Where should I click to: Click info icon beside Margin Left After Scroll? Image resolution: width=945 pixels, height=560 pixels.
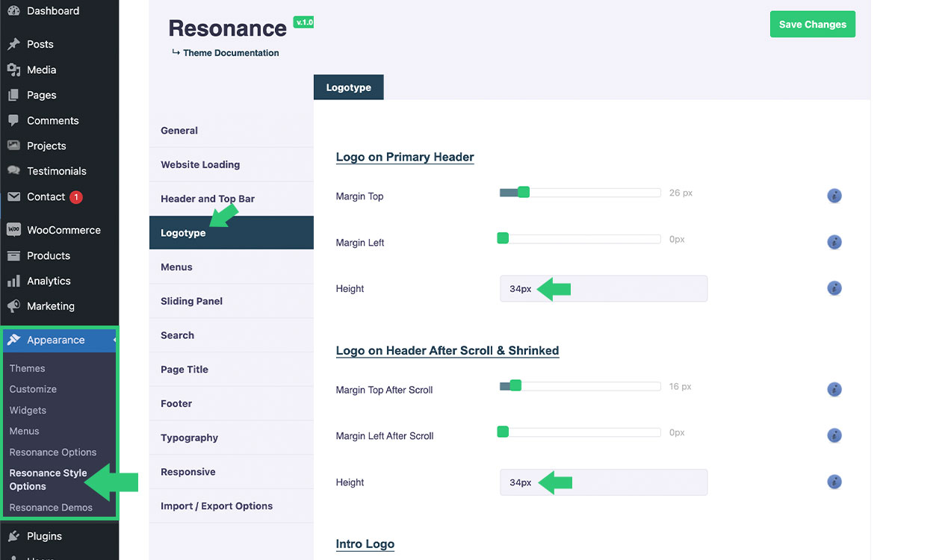tap(834, 435)
